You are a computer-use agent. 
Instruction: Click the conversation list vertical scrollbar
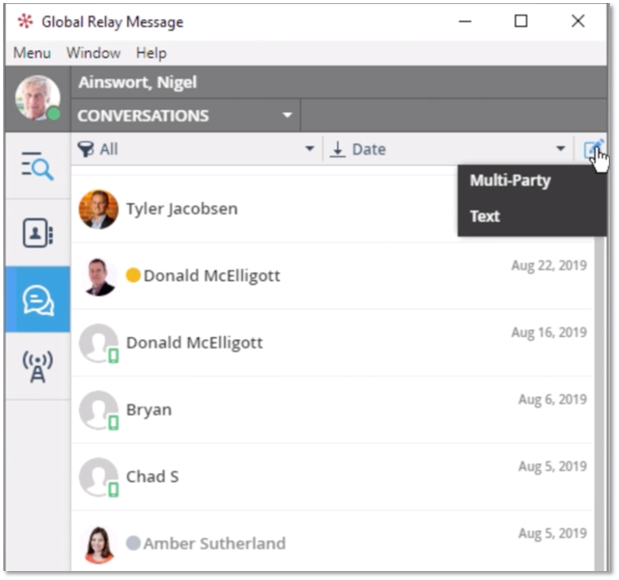pyautogui.click(x=600, y=403)
